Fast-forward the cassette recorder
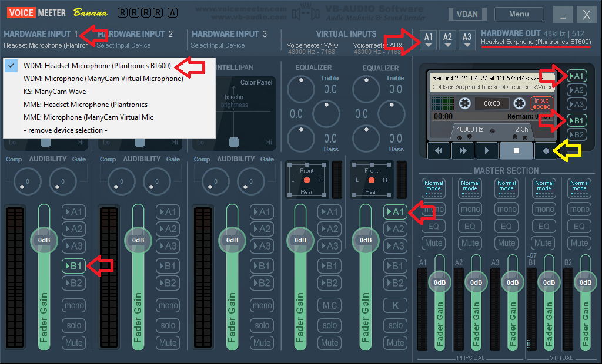 coord(463,150)
